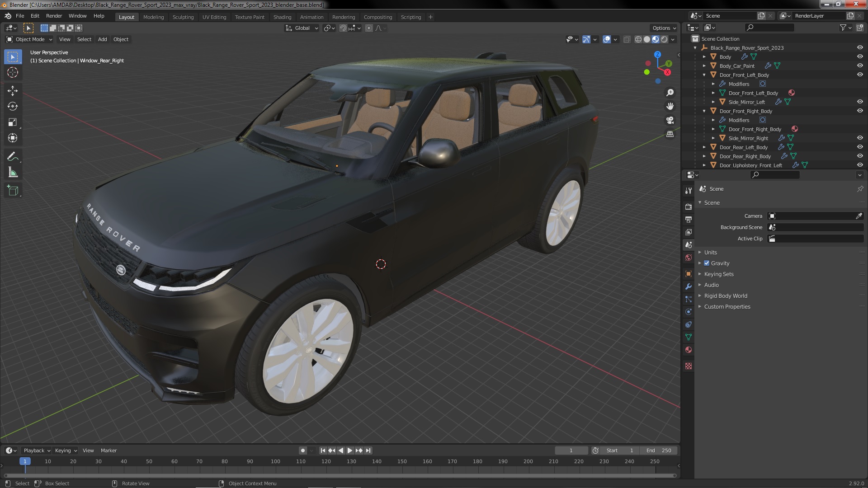Select the Transform tool
Viewport: 868px width, 488px height.
tap(13, 138)
